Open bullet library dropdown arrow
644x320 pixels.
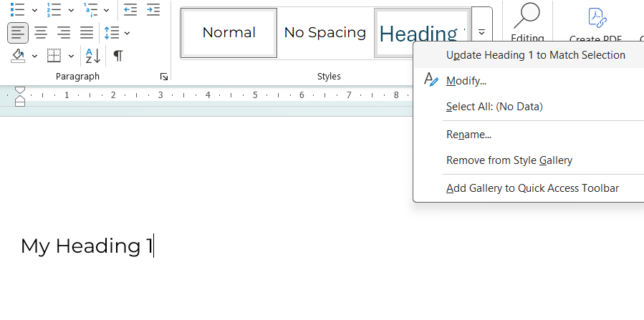coord(34,10)
